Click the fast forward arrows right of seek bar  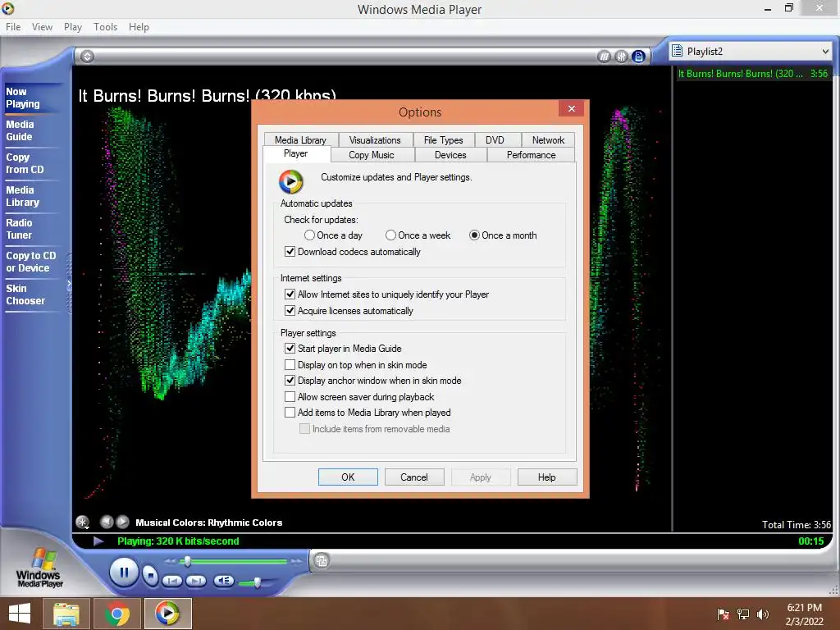(296, 561)
